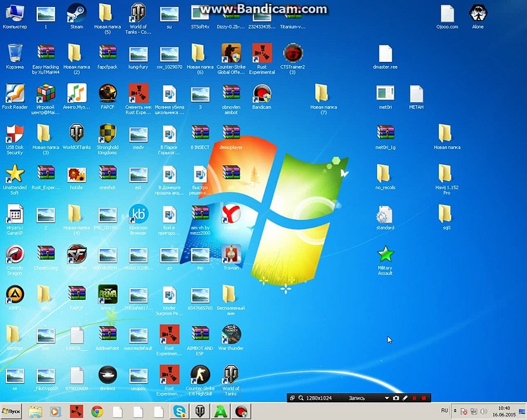
Task: Launch Comodo Dragon browser shortcut
Action: point(15,260)
